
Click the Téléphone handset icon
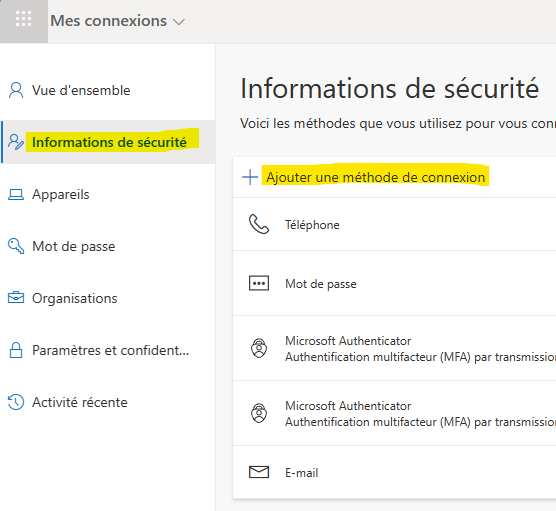pyautogui.click(x=259, y=224)
